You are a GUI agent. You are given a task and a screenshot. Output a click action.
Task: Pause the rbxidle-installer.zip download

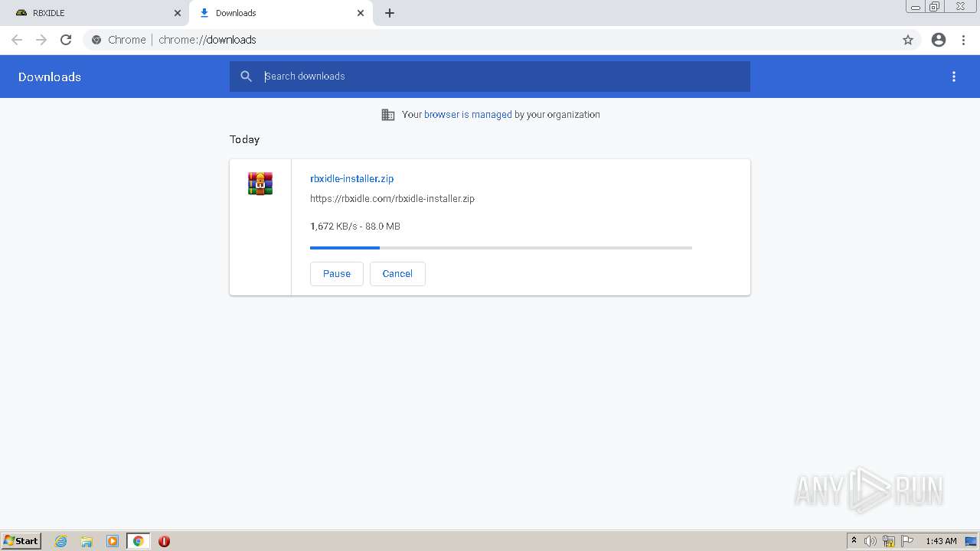click(337, 274)
